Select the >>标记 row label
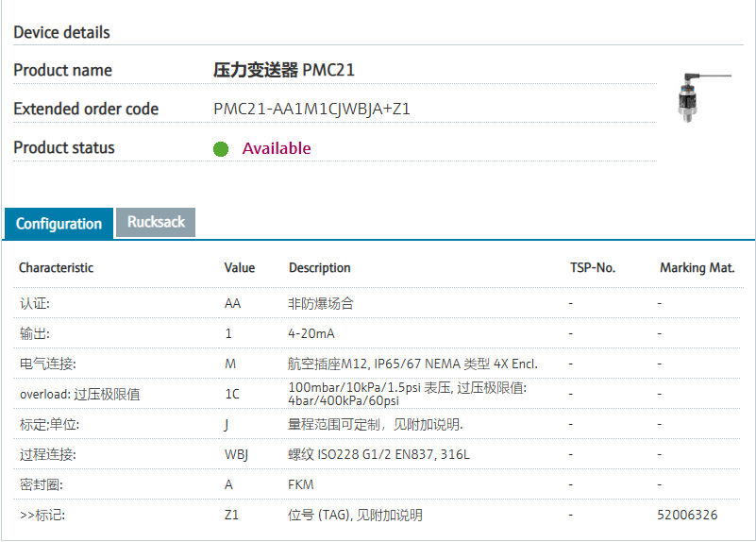This screenshot has width=756, height=542. pos(42,516)
